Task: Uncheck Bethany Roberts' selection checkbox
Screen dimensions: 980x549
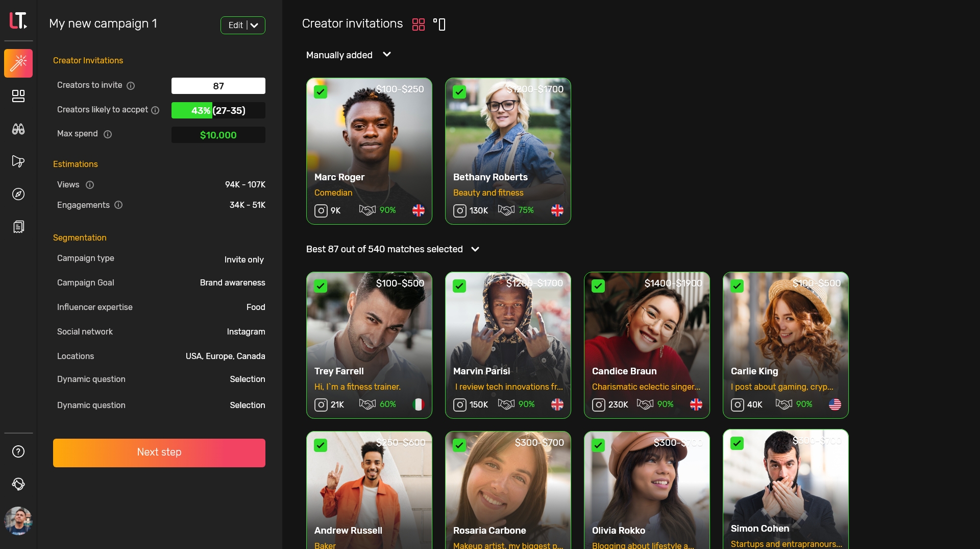Action: coord(459,92)
